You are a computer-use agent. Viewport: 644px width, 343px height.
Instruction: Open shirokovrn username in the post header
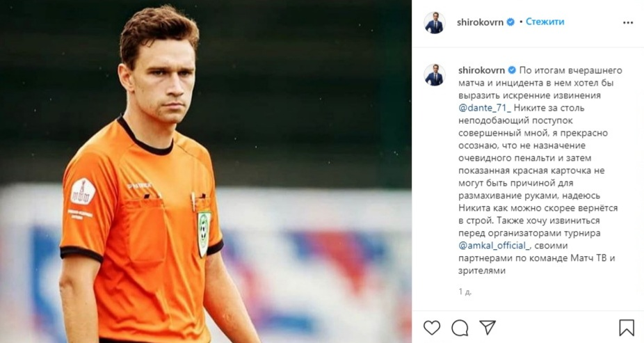tap(480, 22)
